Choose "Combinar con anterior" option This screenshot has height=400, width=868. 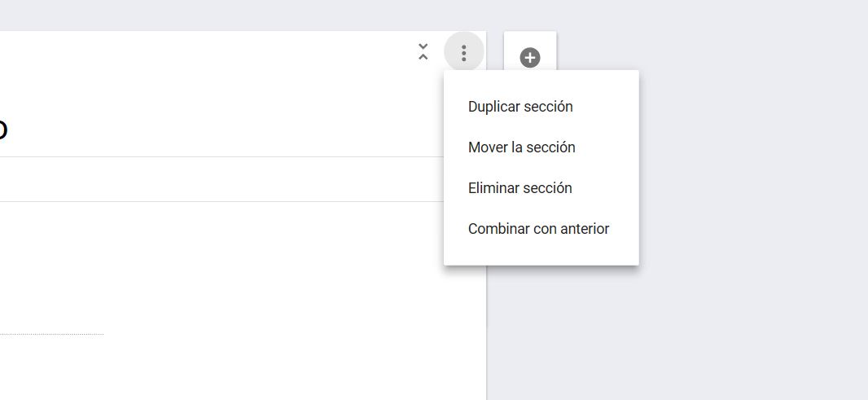coord(538,229)
